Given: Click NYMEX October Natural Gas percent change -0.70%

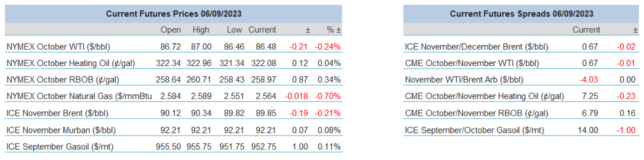Looking at the screenshot, I should pyautogui.click(x=327, y=96).
